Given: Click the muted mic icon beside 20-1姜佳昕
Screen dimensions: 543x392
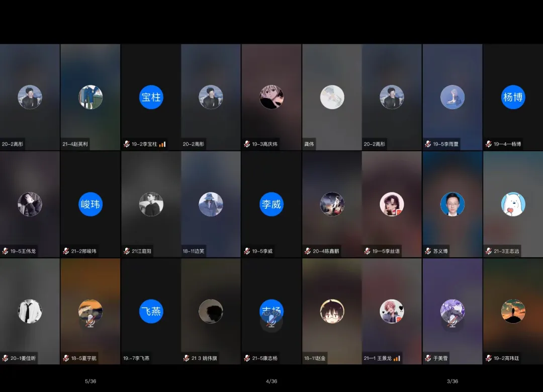Looking at the screenshot, I should pos(6,358).
